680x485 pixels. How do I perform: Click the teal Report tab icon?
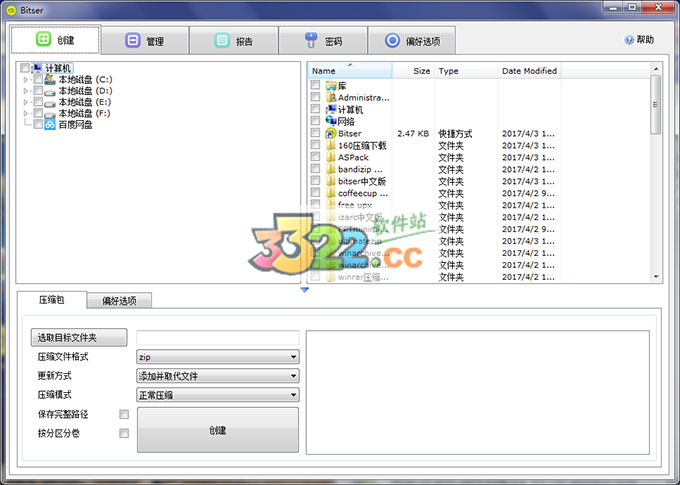pyautogui.click(x=222, y=40)
